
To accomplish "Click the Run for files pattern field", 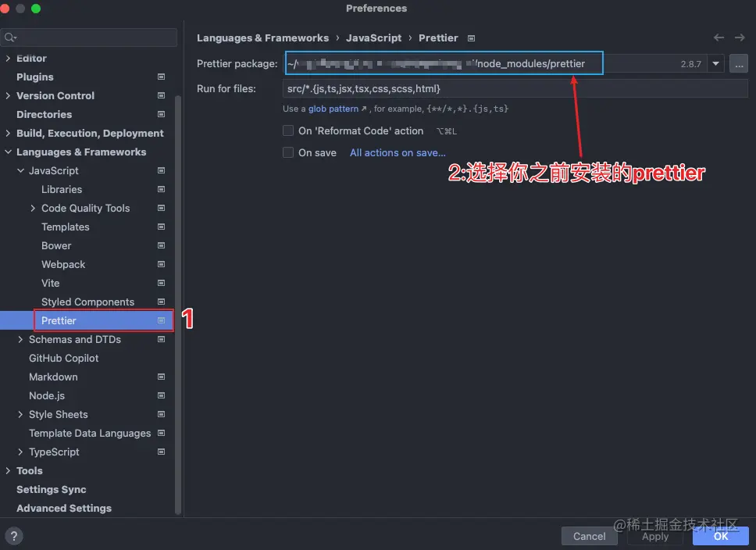I will (515, 89).
